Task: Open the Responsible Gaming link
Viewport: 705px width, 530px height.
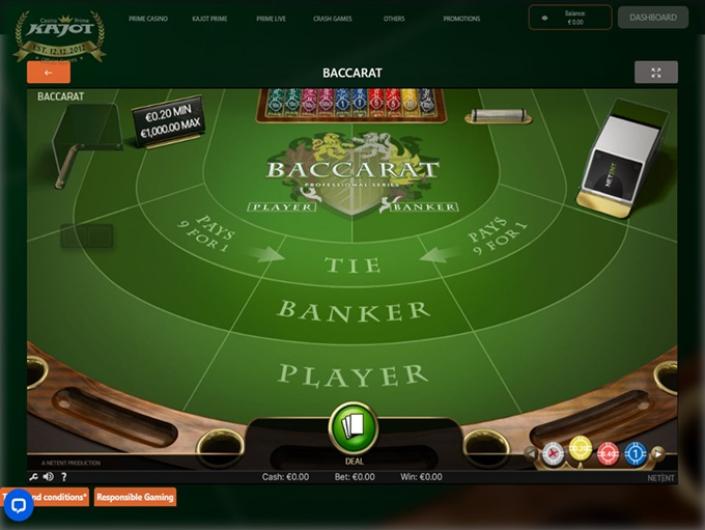Action: pyautogui.click(x=135, y=497)
